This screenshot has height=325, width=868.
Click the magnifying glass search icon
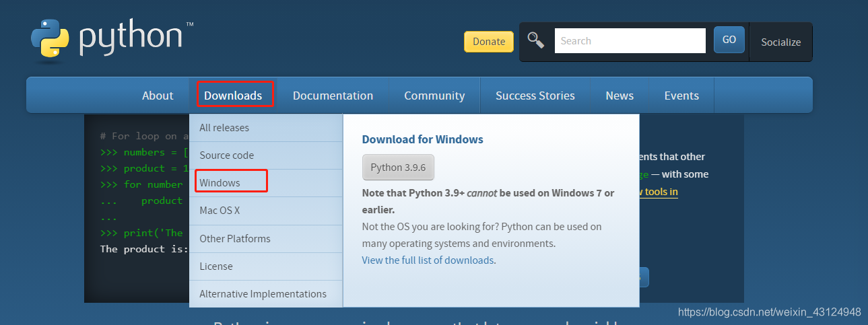point(536,40)
